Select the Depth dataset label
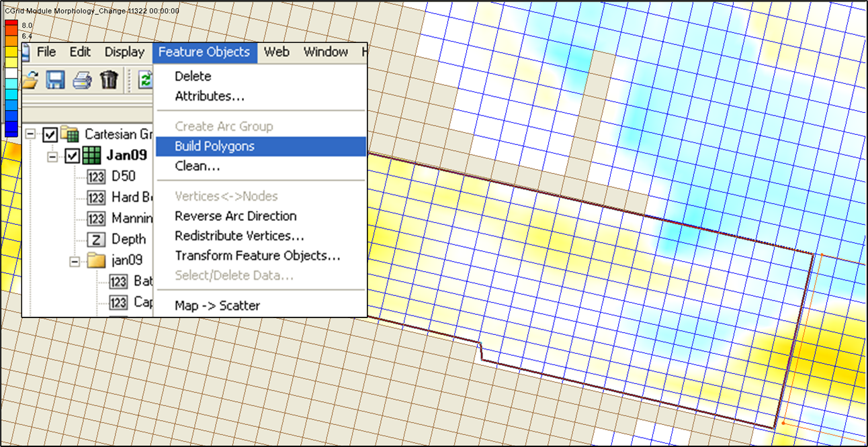This screenshot has width=868, height=447. (128, 240)
